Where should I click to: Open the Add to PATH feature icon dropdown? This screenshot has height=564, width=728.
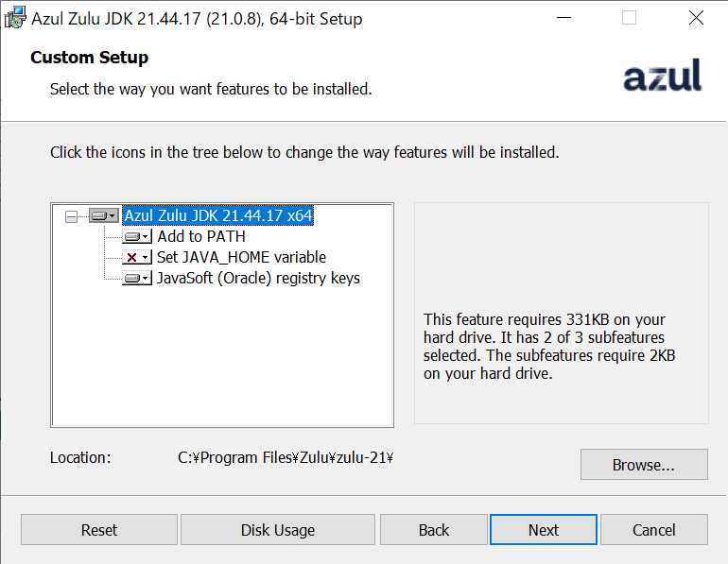coord(137,236)
